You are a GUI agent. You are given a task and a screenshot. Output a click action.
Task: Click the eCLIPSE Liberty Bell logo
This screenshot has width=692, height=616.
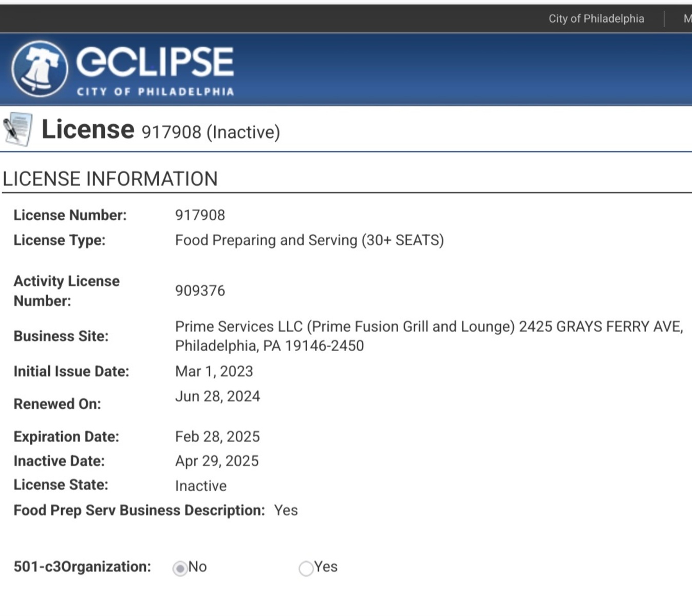tap(40, 69)
